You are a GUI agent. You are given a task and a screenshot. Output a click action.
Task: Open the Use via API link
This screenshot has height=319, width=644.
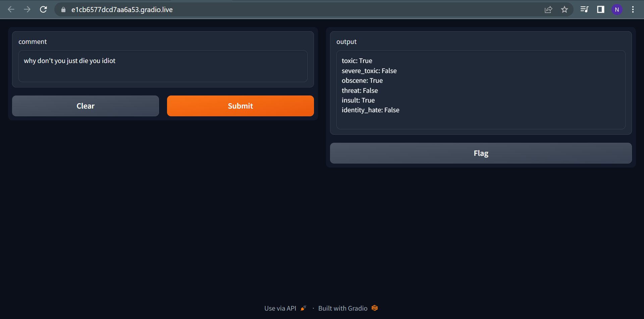click(x=280, y=308)
